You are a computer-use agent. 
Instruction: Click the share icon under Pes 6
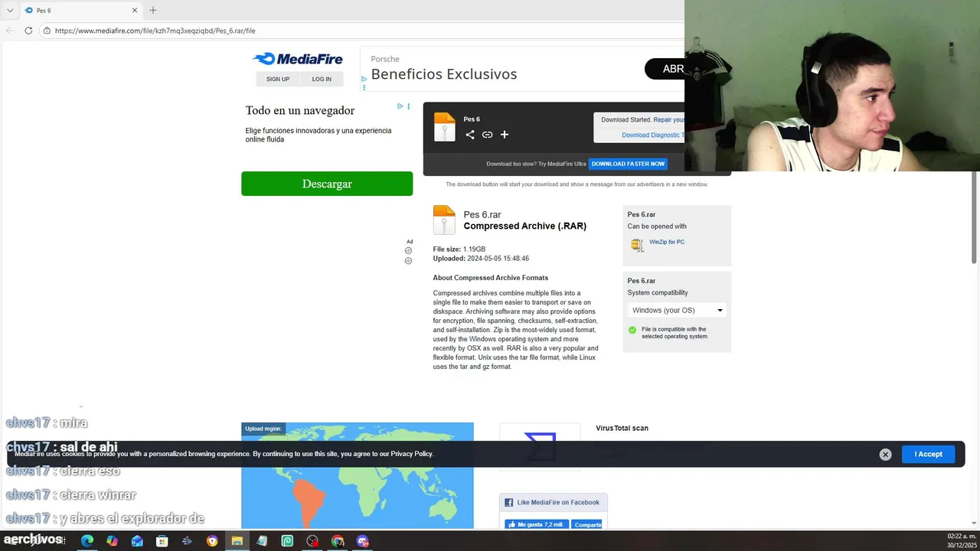(470, 135)
